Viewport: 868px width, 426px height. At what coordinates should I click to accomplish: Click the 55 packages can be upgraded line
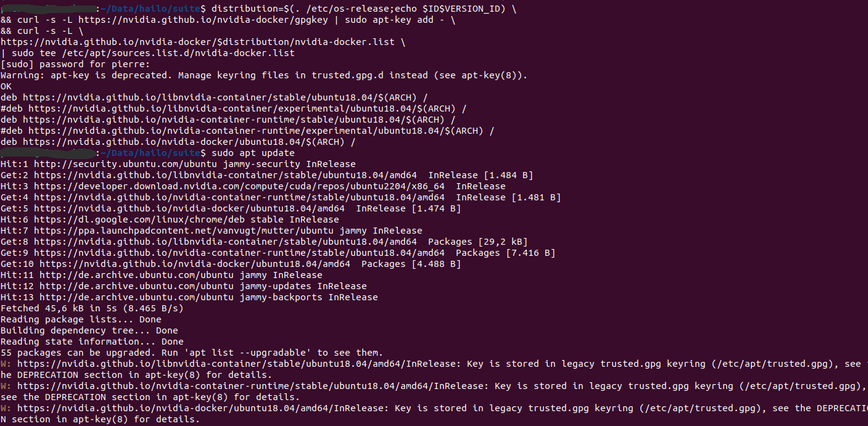[x=191, y=353]
